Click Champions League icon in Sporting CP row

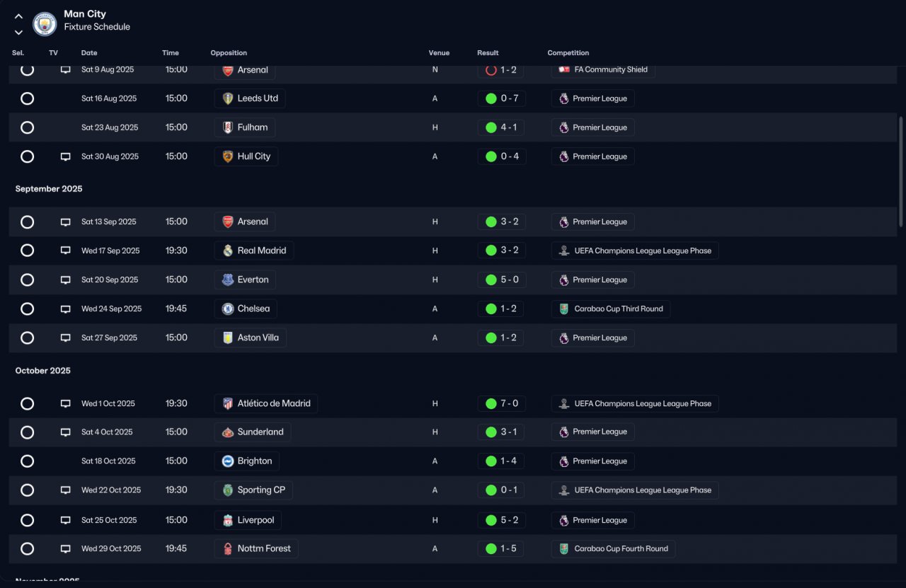(x=564, y=490)
